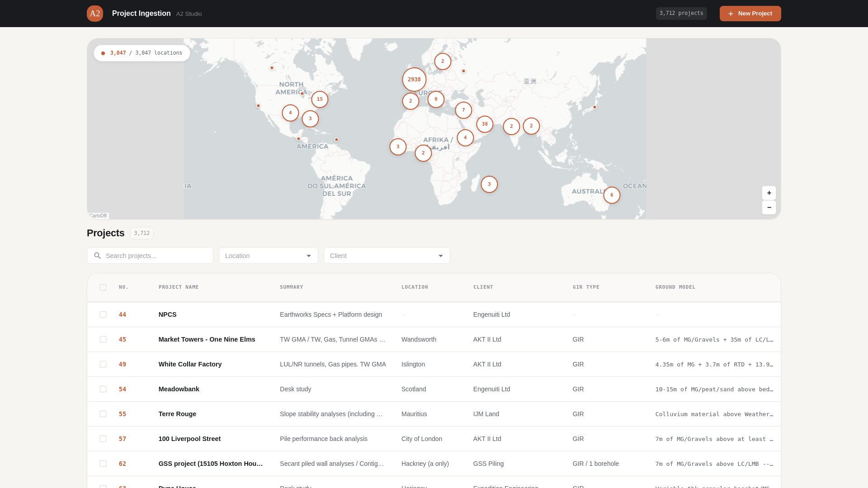This screenshot has width=868, height=488.
Task: Focus the Search projects field
Action: click(x=156, y=256)
